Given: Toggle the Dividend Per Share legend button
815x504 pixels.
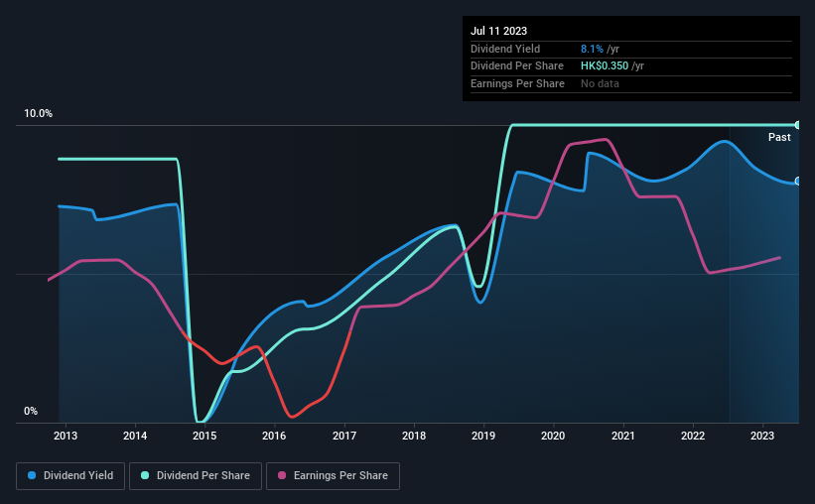Looking at the screenshot, I should coord(196,476).
